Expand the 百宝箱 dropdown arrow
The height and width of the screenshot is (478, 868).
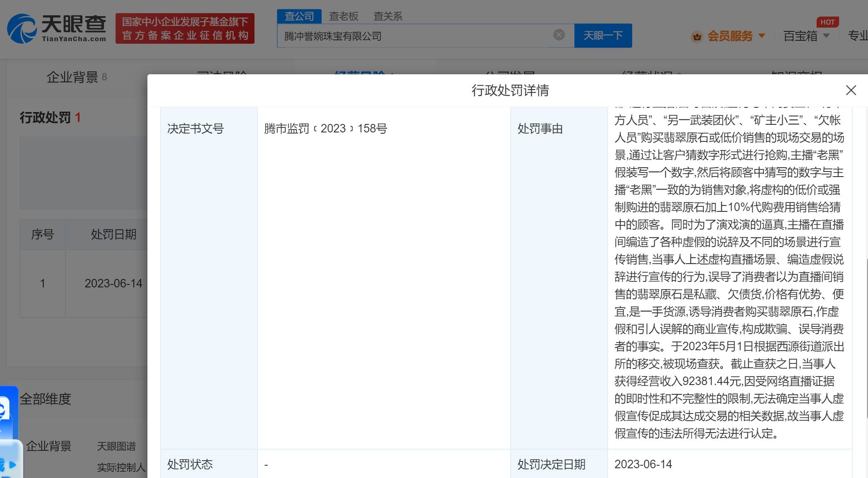pos(826,36)
